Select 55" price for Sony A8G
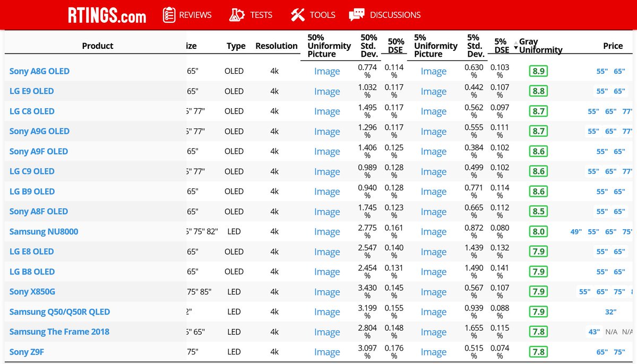 click(601, 72)
